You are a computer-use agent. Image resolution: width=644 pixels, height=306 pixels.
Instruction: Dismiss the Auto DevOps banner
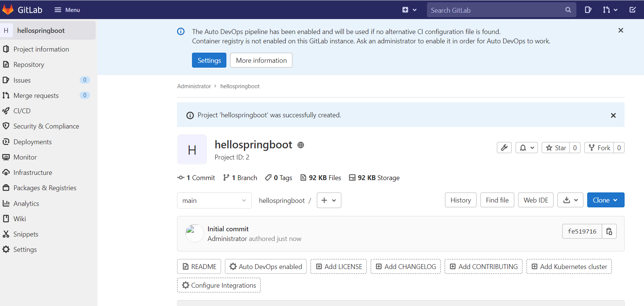click(620, 30)
